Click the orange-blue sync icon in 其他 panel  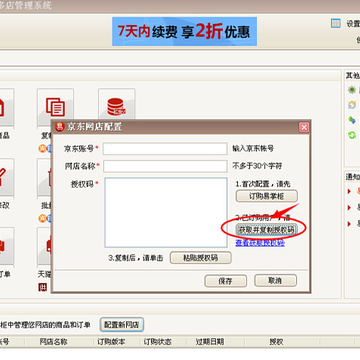click(352, 105)
